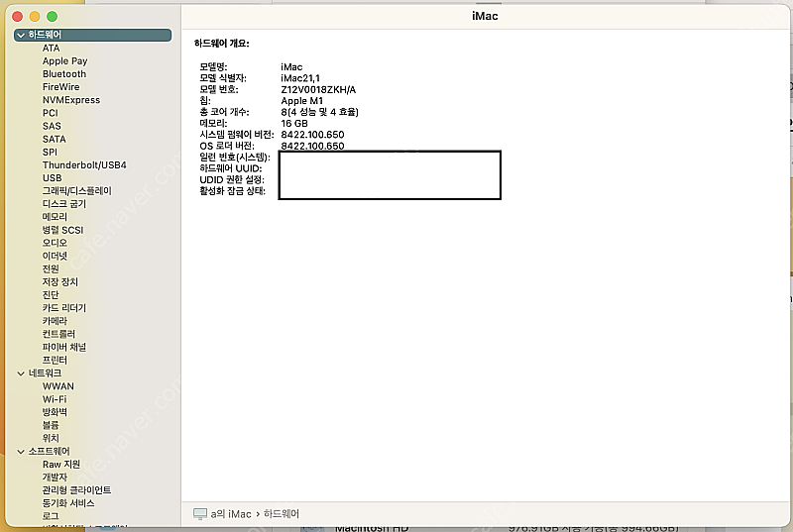Select ATA in the sidebar
This screenshot has width=793, height=532.
tap(52, 48)
